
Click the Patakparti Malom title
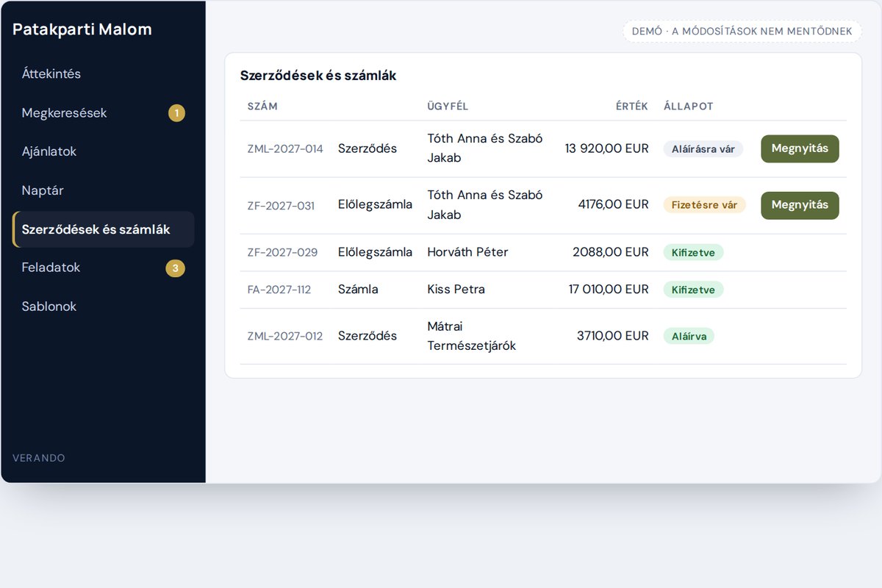[82, 29]
